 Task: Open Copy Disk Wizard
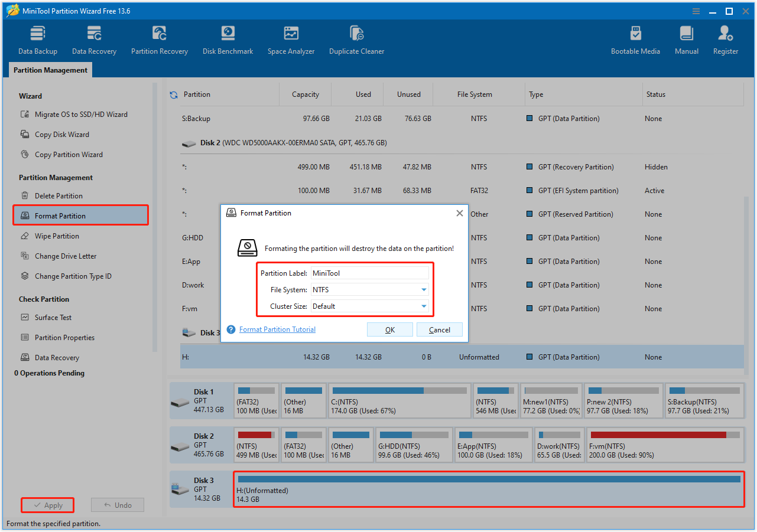pyautogui.click(x=55, y=135)
